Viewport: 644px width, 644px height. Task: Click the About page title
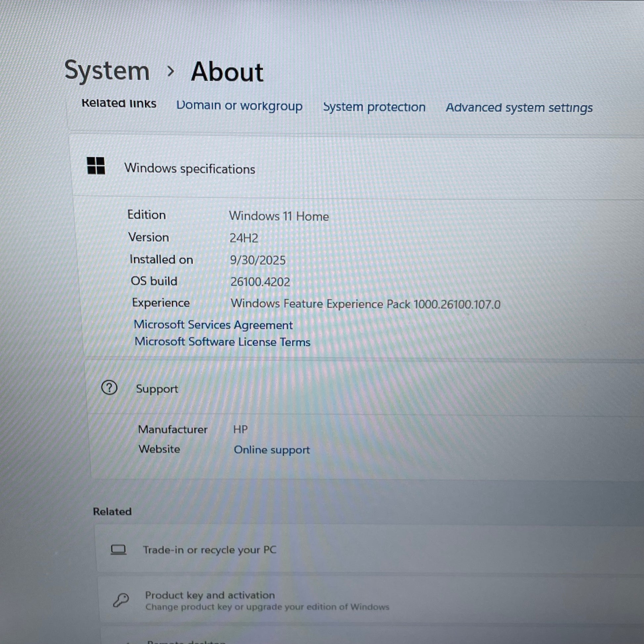pyautogui.click(x=227, y=72)
